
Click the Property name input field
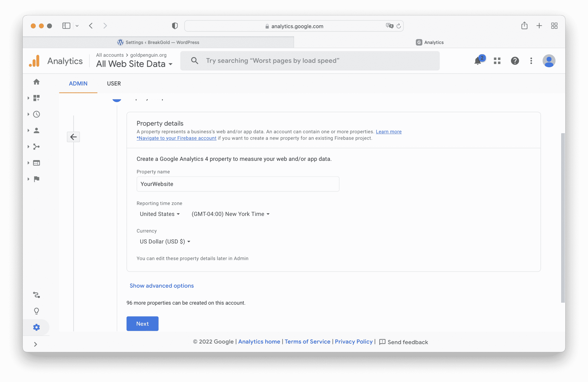(x=238, y=184)
